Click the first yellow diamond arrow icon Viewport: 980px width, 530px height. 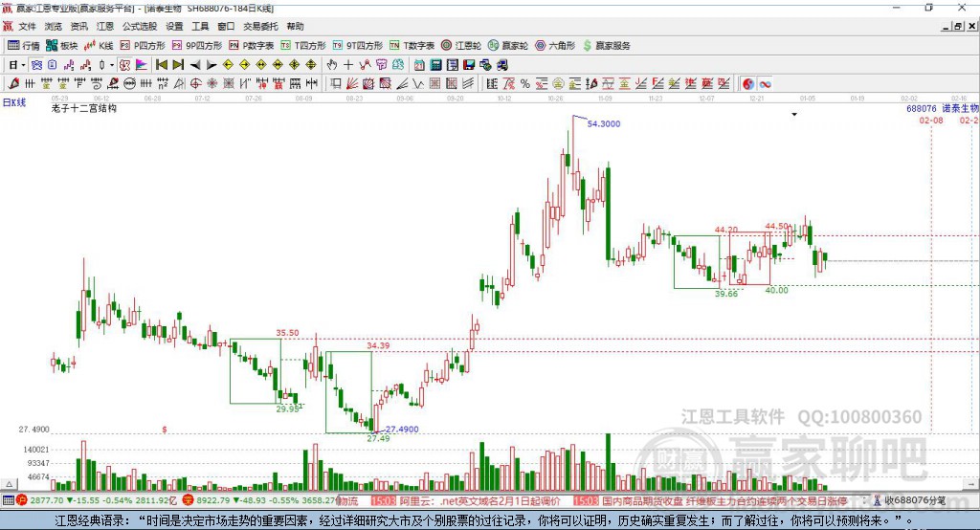[x=228, y=65]
